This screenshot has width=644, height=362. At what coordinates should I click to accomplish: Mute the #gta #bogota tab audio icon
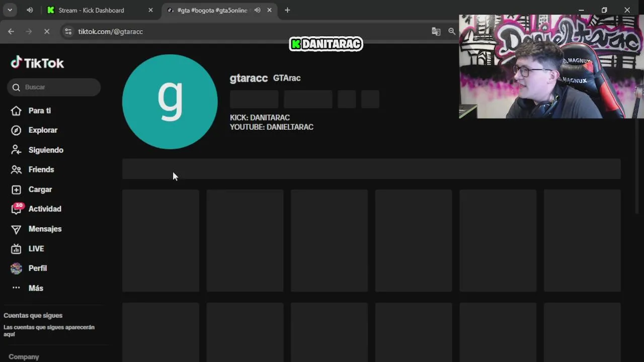[257, 10]
